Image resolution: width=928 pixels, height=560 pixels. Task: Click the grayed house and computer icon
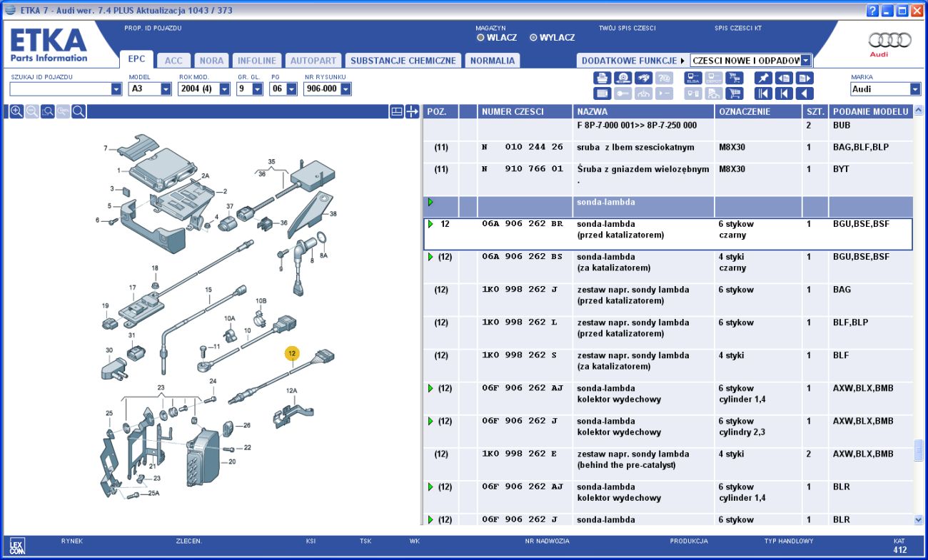click(713, 93)
